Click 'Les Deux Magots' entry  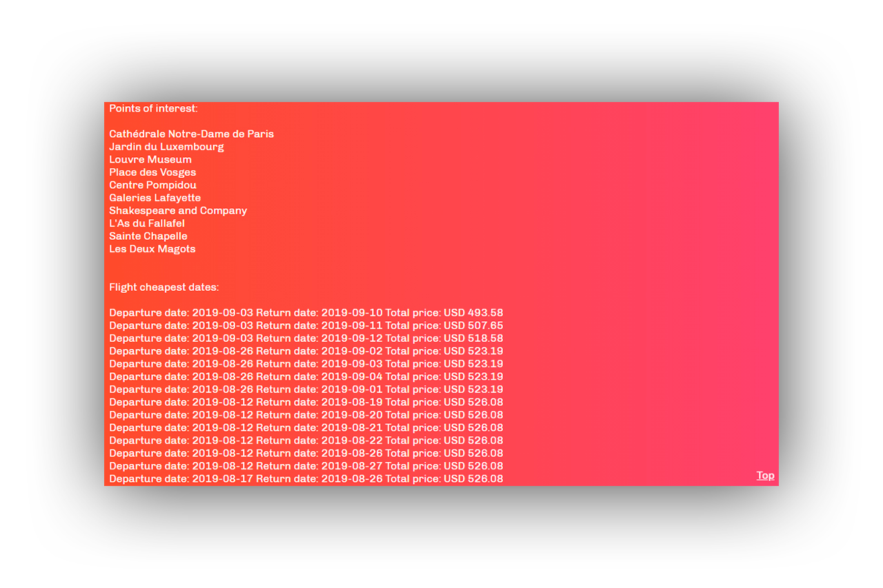point(152,249)
